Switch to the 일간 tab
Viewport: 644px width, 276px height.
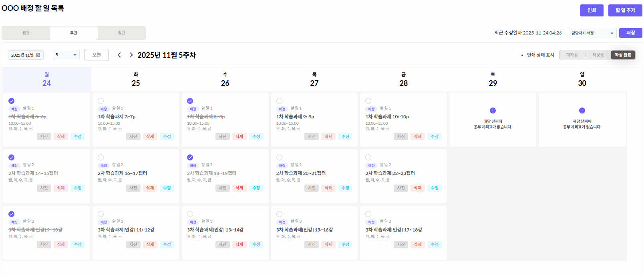click(x=121, y=33)
